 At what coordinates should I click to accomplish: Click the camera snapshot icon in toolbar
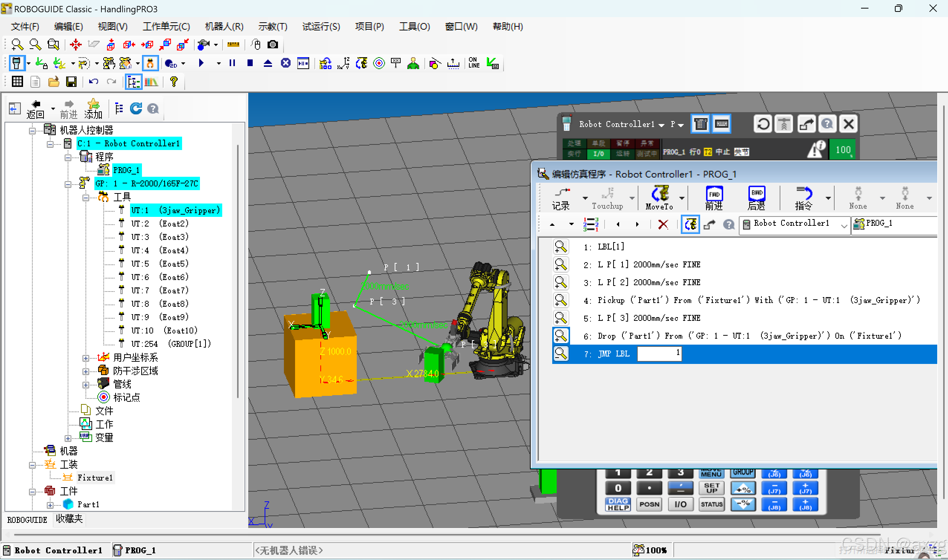pos(273,45)
